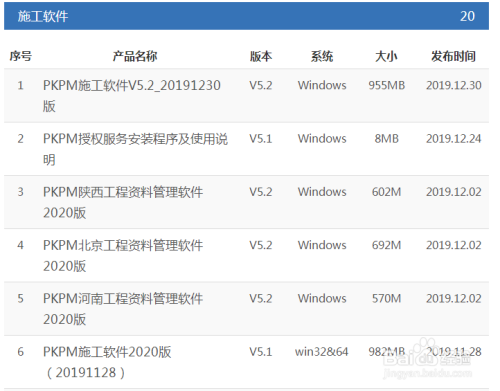500x391 pixels.
Task: Click the 2019.12.24 release date
Action: (454, 138)
